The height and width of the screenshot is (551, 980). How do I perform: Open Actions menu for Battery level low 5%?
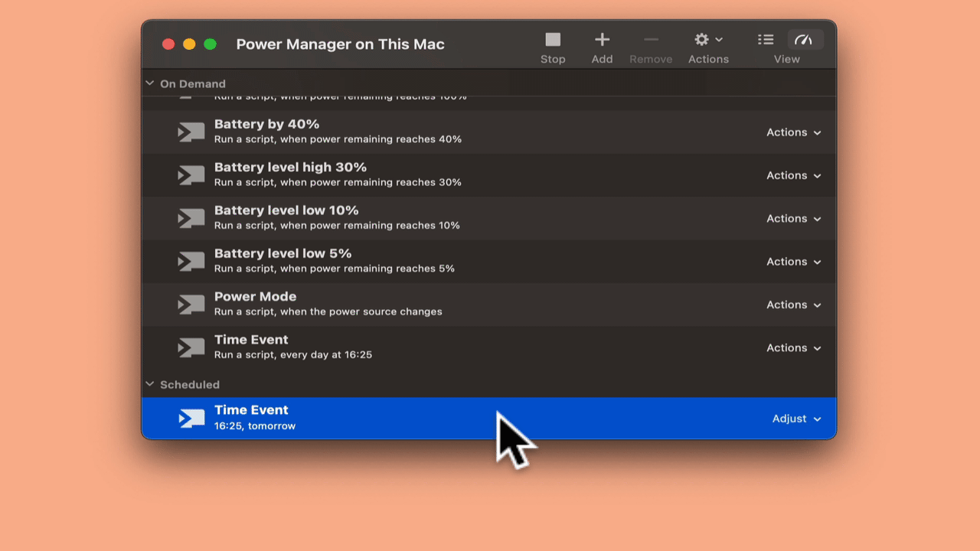click(x=794, y=262)
